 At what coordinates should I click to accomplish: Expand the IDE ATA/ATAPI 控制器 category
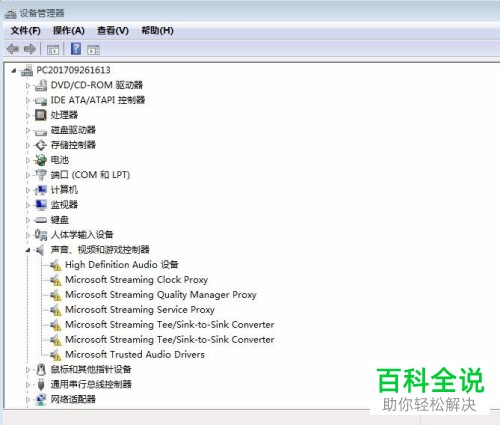click(x=28, y=100)
